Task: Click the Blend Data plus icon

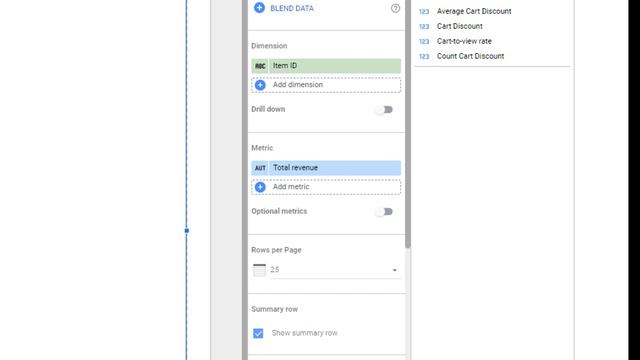Action: click(x=259, y=8)
